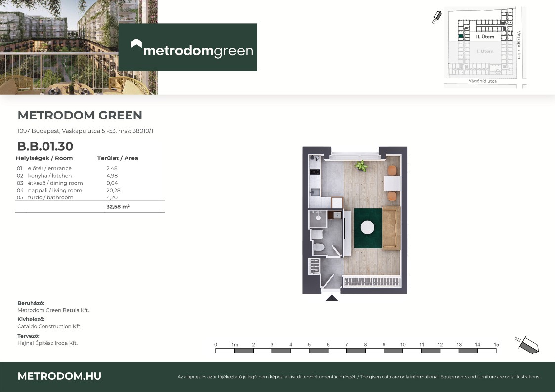
Task: Click the metrodomgreen logo text
Action: pos(198,51)
